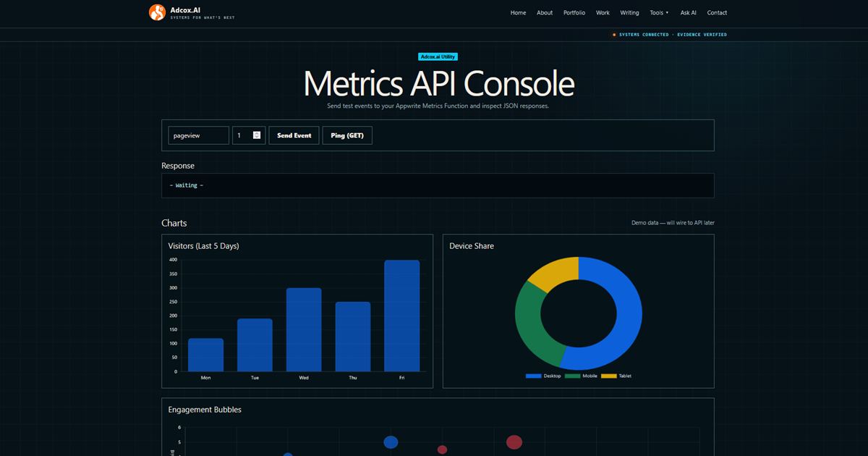Click the Systems Connected status indicator
Viewport: 868px width, 456px height.
670,35
